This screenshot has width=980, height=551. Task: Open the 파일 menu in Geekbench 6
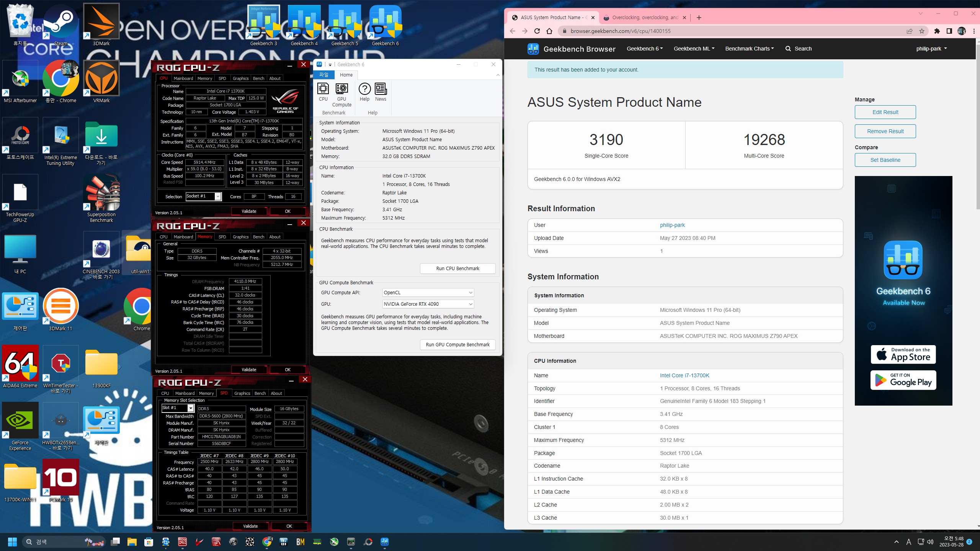coord(324,75)
